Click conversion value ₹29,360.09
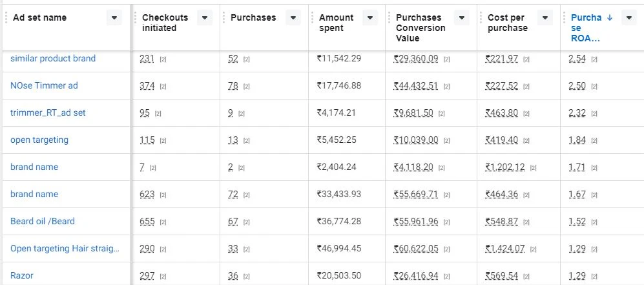 pos(415,59)
